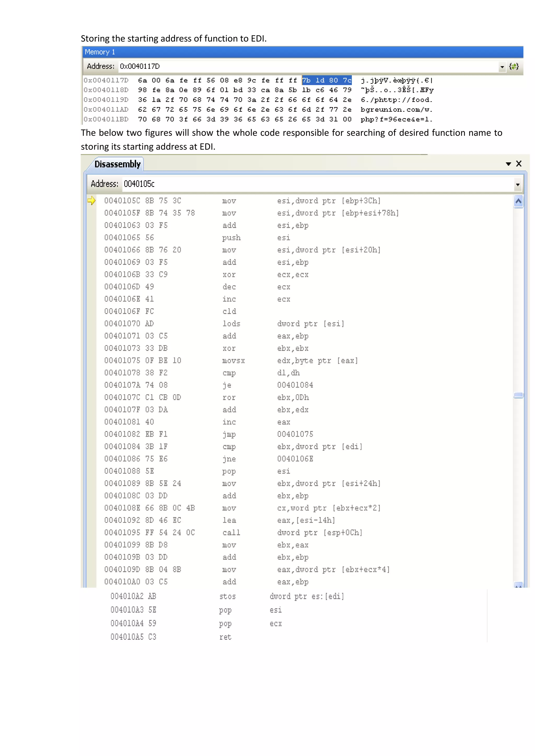This screenshot has width=535, height=756.
Task: Select instruction line 0040105F
Action: 251,213
